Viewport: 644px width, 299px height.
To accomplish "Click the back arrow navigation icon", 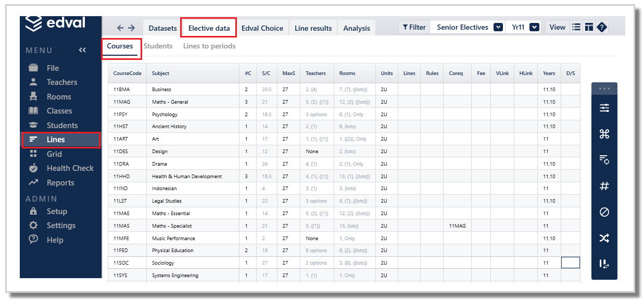I will 120,28.
